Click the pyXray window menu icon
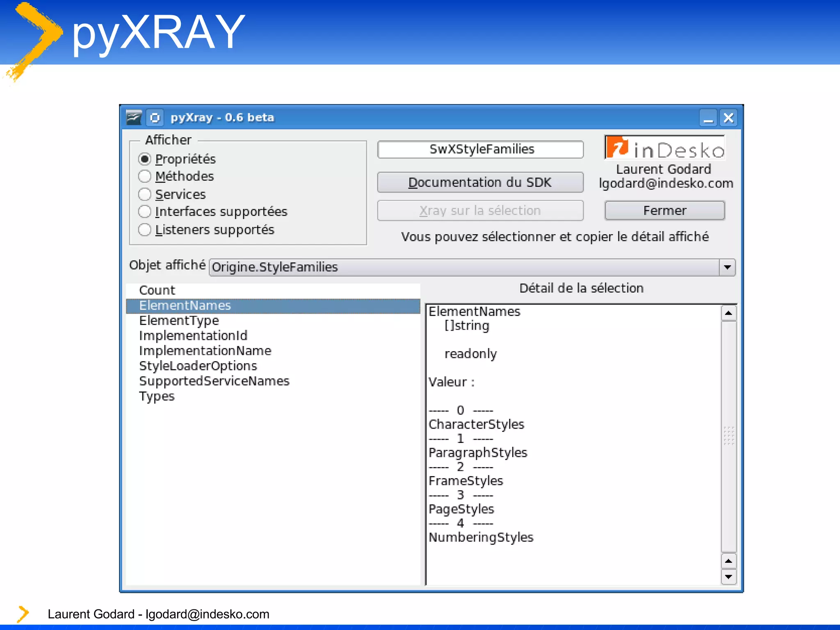Viewport: 840px width, 630px height. point(134,118)
